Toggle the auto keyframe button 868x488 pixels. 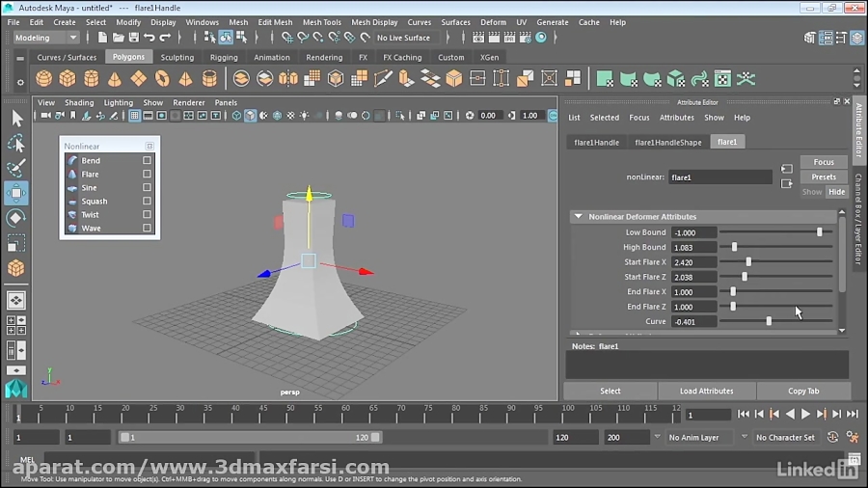click(x=832, y=437)
